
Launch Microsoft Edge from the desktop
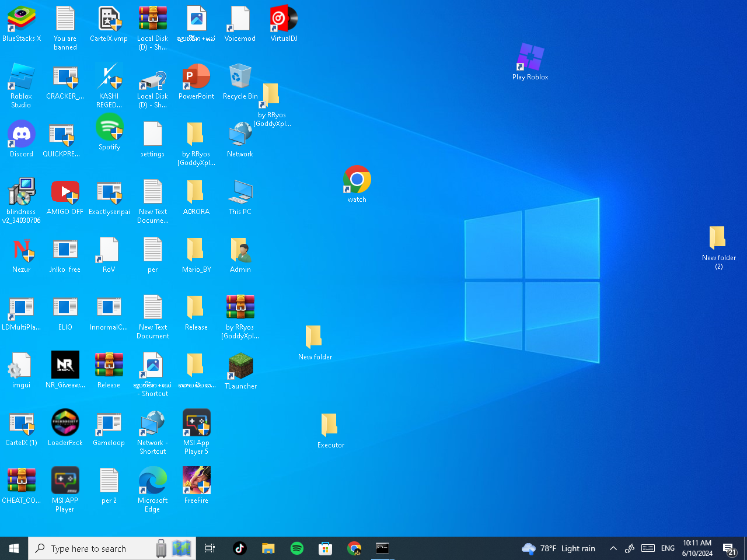pos(153,490)
